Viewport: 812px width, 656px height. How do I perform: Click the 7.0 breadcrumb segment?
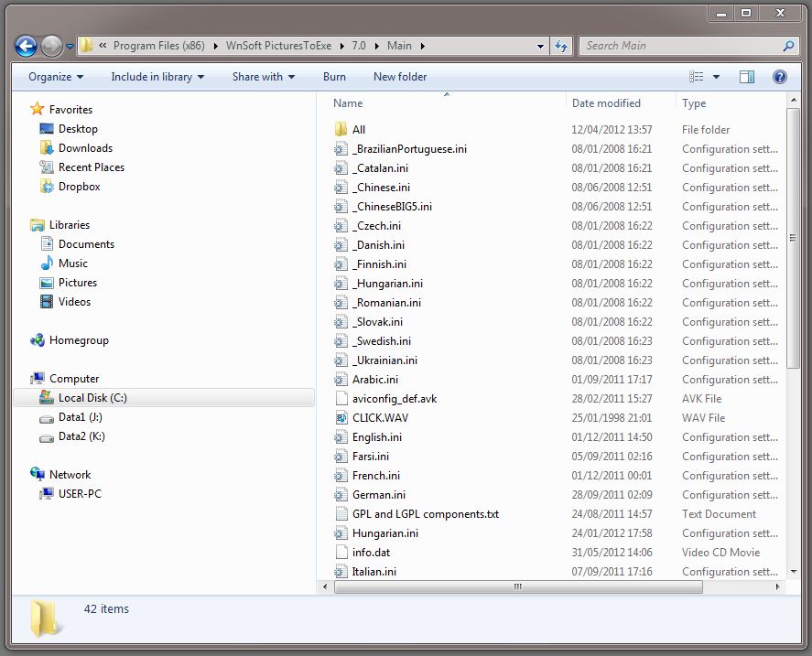pos(358,46)
